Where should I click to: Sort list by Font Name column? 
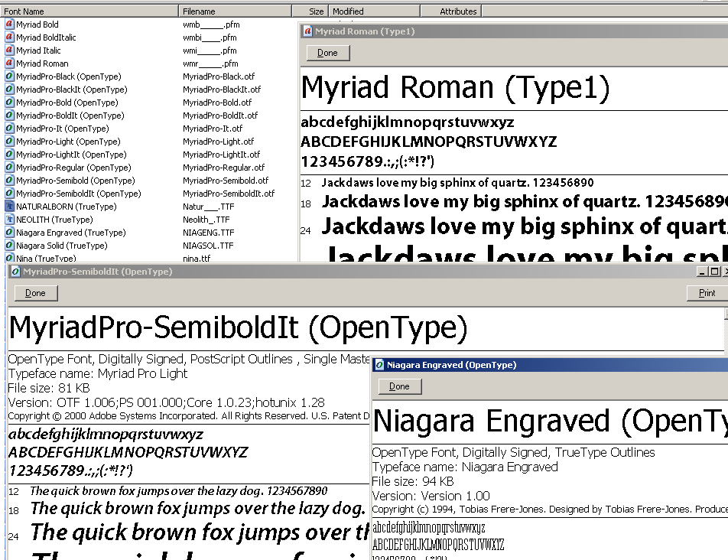89,11
